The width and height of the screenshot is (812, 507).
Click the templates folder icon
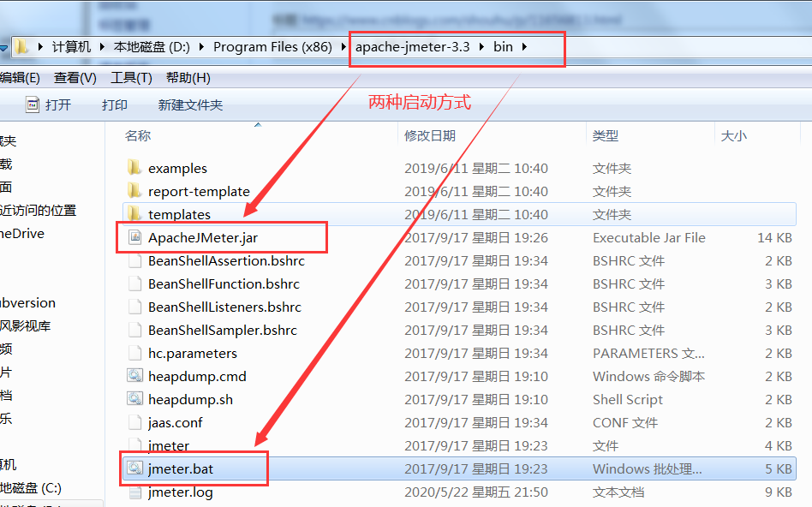pos(134,214)
